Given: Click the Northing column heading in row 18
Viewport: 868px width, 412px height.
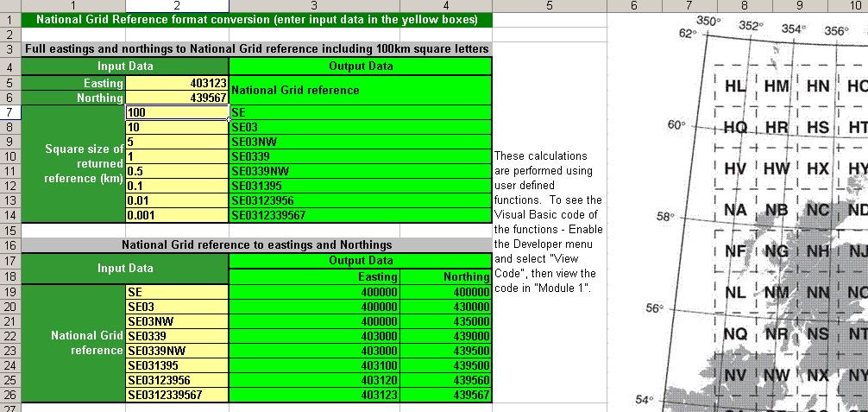Looking at the screenshot, I should point(445,276).
